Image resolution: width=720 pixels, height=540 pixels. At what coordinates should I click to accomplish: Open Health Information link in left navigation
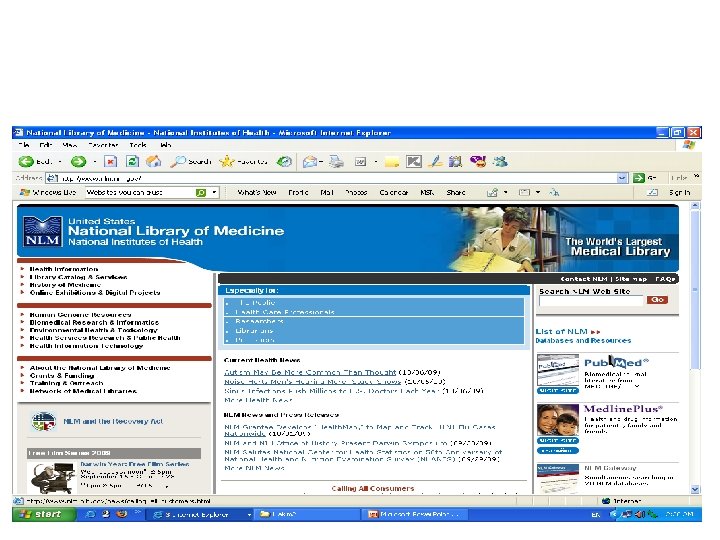(x=64, y=269)
